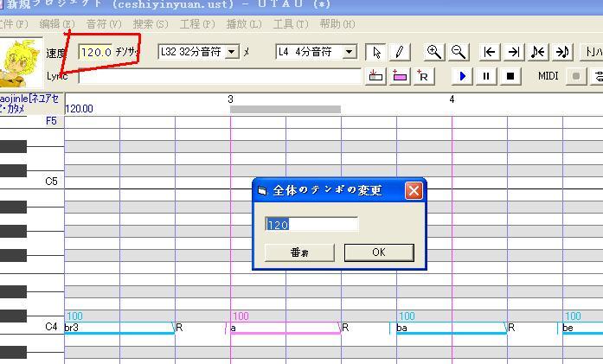This screenshot has width=603, height=364.
Task: Close the tempo change dialog
Action: [414, 190]
